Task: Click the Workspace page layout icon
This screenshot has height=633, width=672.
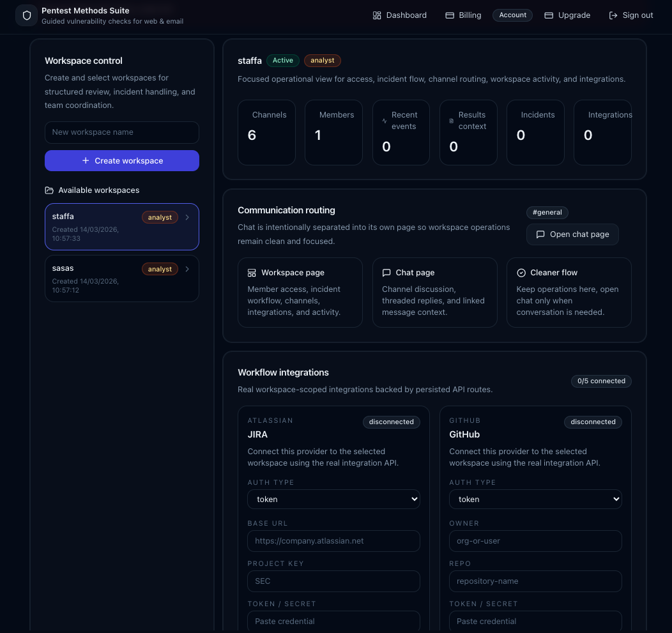Action: click(x=252, y=273)
